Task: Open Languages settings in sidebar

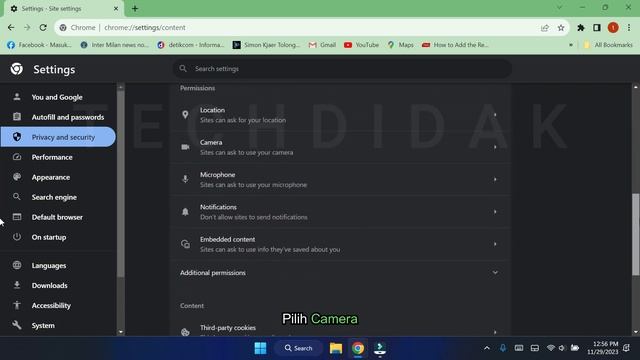Action: 58,265
